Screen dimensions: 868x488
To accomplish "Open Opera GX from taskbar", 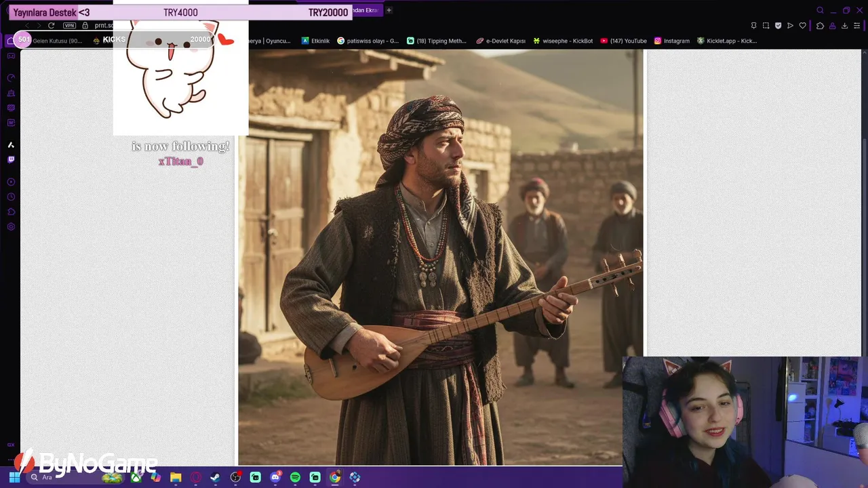I will click(195, 477).
